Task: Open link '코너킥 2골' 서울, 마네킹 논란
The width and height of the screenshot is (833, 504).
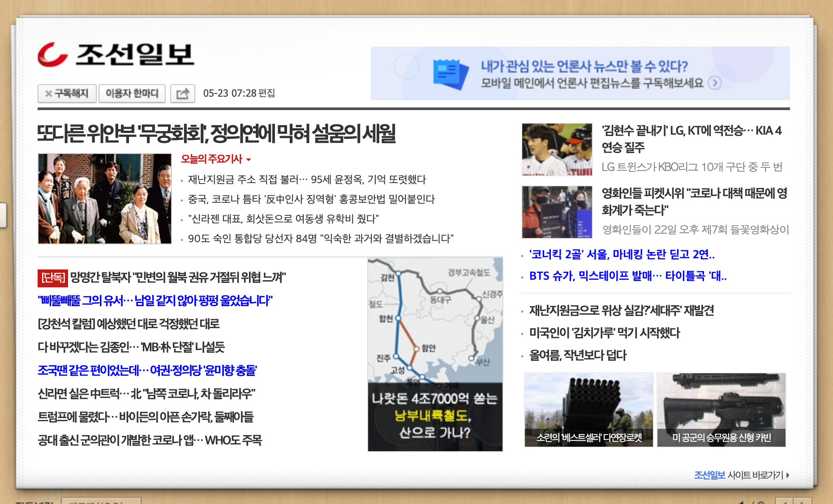Action: (x=622, y=255)
